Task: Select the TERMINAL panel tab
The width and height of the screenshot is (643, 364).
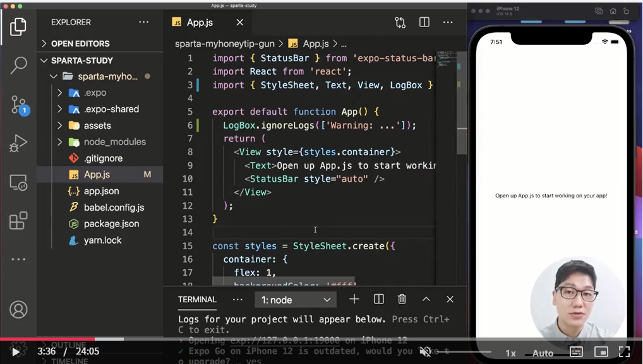Action: click(x=197, y=299)
